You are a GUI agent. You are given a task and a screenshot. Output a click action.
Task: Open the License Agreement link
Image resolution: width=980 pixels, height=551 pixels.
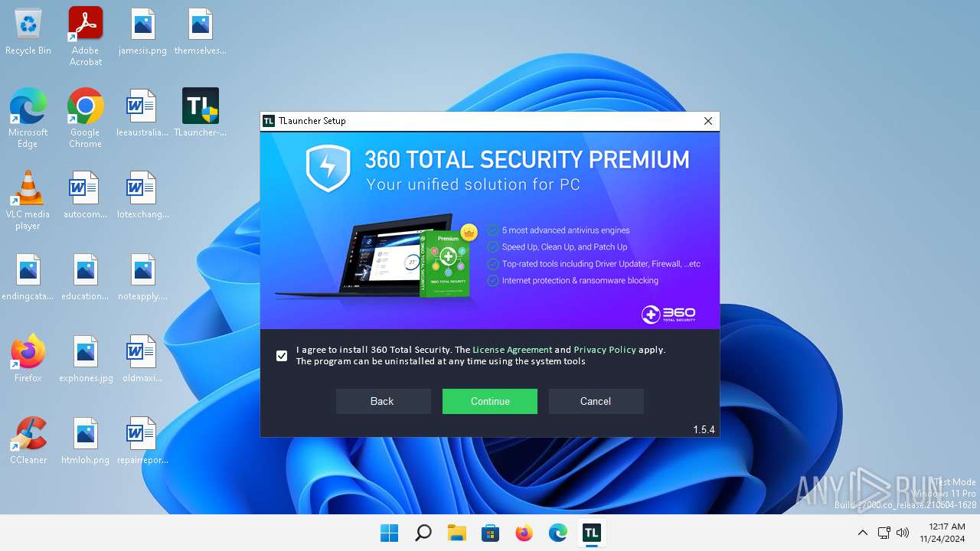[512, 350]
